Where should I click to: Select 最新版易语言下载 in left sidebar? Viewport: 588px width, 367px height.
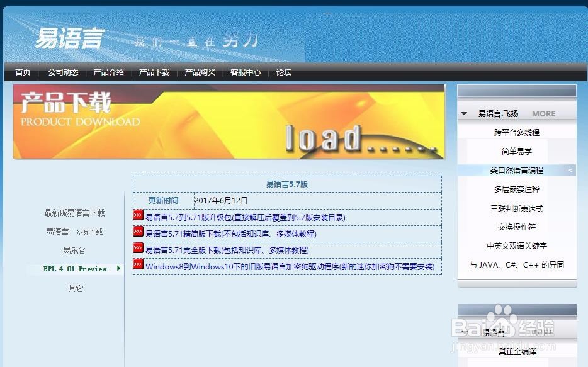75,213
